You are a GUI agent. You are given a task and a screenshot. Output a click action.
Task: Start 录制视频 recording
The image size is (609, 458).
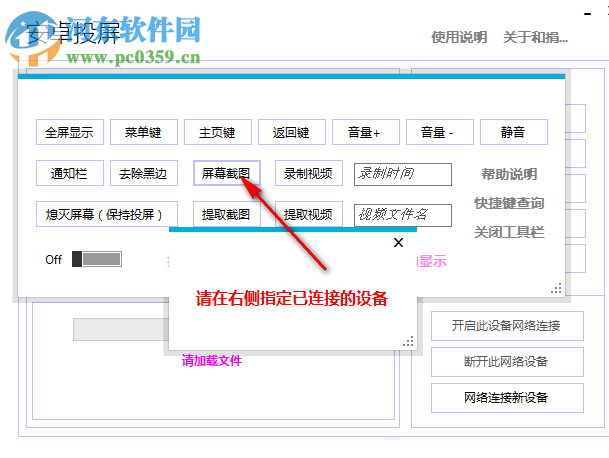point(309,173)
